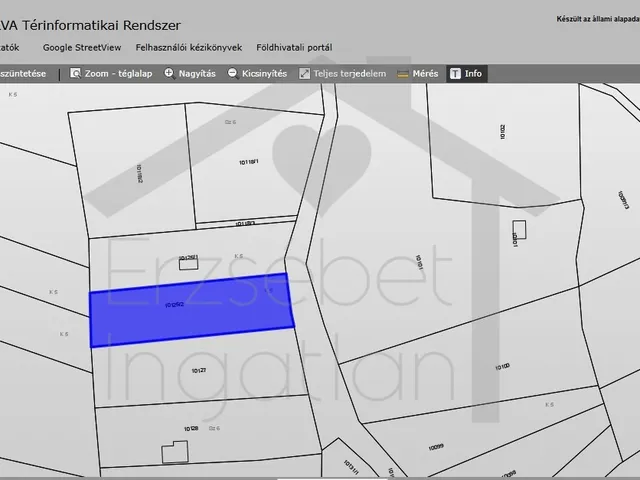Select the Nagyítás zoom-in tool
This screenshot has height=480, width=640.
190,73
